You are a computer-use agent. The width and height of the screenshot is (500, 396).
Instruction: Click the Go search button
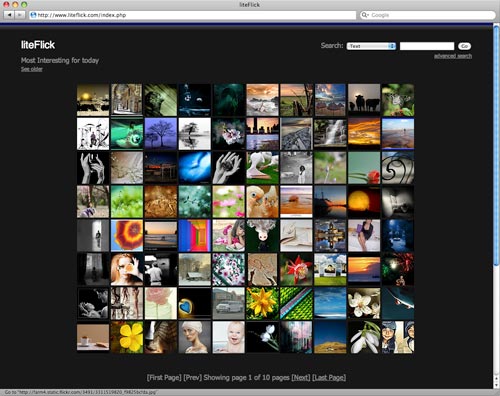pyautogui.click(x=464, y=46)
